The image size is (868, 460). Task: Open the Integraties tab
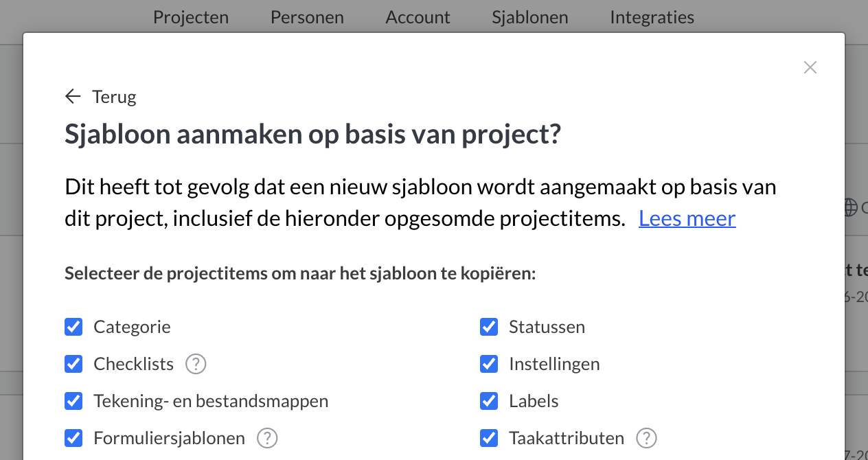[652, 17]
